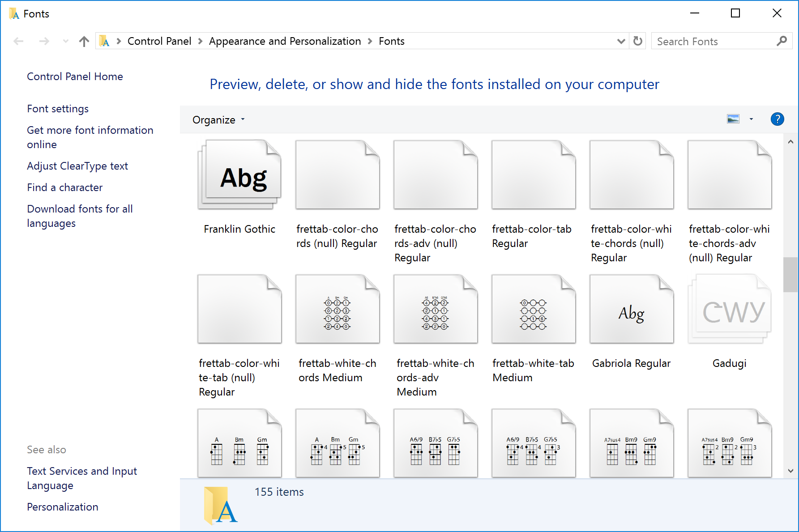Click the vertical scrollbar thumb
This screenshot has width=799, height=532.
[790, 275]
